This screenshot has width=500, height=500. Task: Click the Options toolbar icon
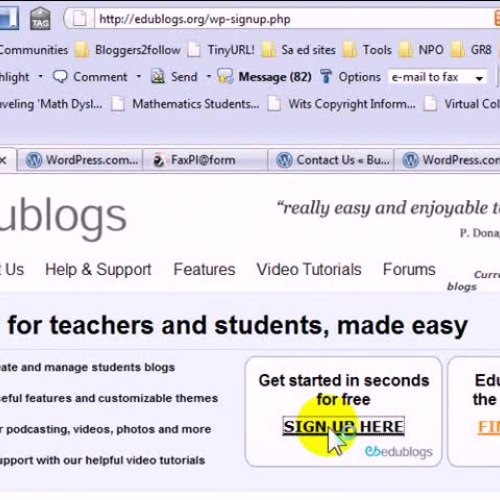click(326, 77)
